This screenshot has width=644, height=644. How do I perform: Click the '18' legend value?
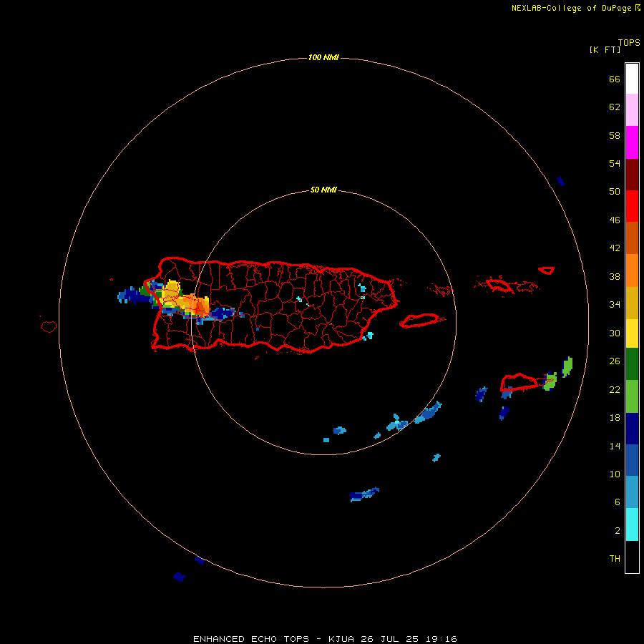(x=615, y=418)
